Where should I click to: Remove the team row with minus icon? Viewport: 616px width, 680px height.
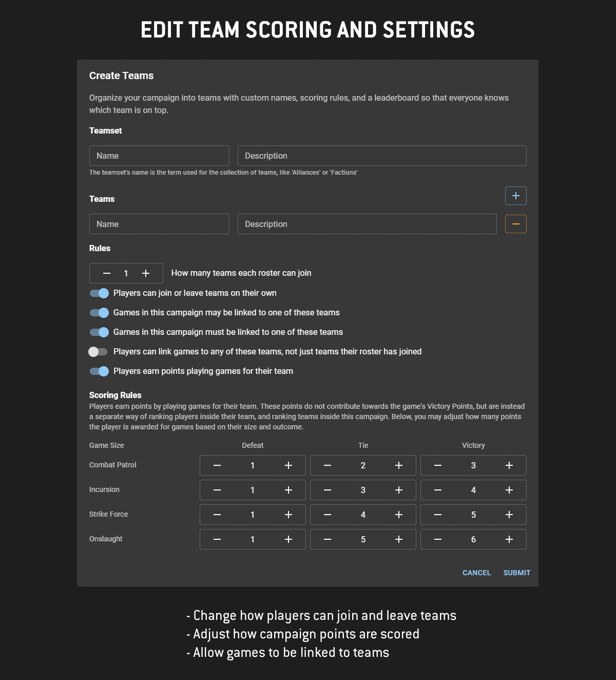[x=516, y=224]
